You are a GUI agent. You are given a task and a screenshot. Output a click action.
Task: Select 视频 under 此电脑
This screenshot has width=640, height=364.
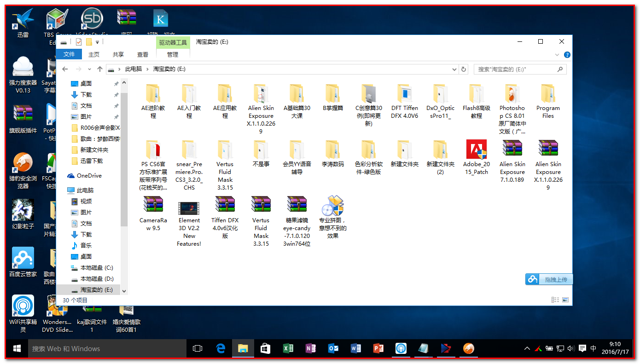coord(81,201)
